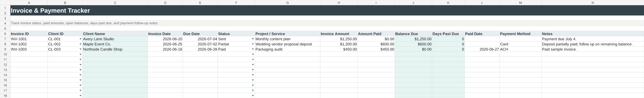Click the Northside Candle Shop cell
The height and width of the screenshot is (98, 644).
(x=115, y=49)
